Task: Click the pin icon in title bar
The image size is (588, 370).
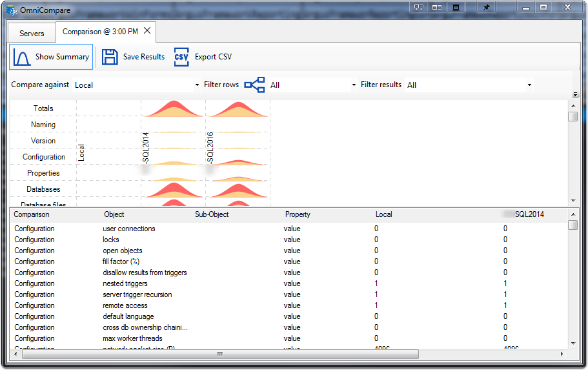Action: pos(487,7)
